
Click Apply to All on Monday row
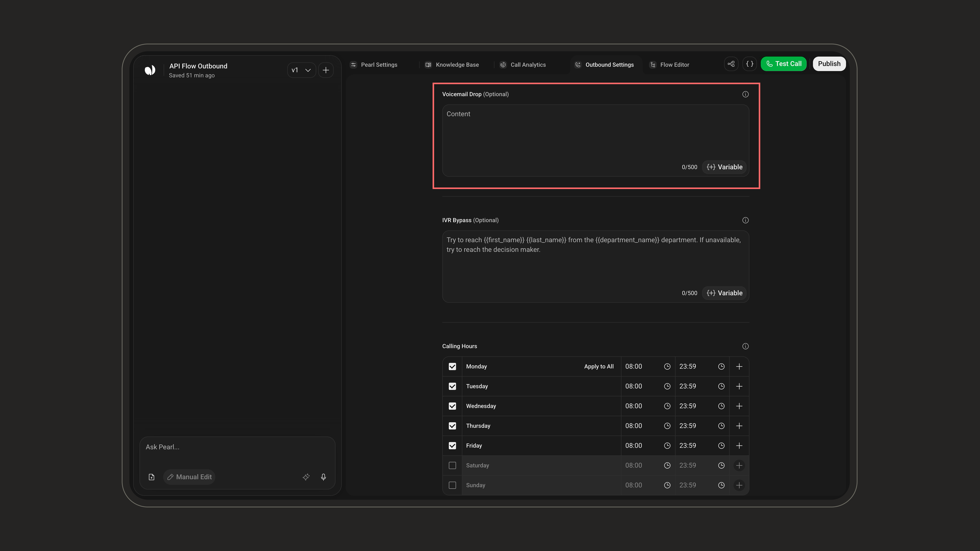tap(599, 367)
